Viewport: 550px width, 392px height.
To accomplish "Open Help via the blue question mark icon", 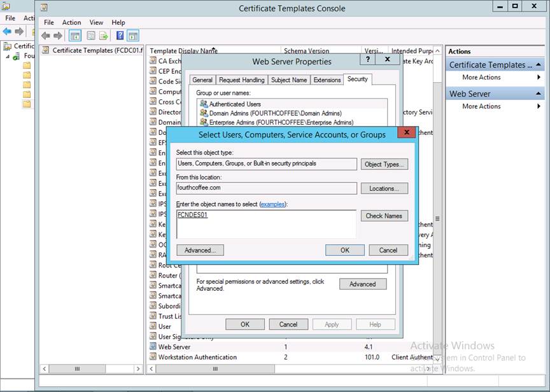I will coord(118,36).
